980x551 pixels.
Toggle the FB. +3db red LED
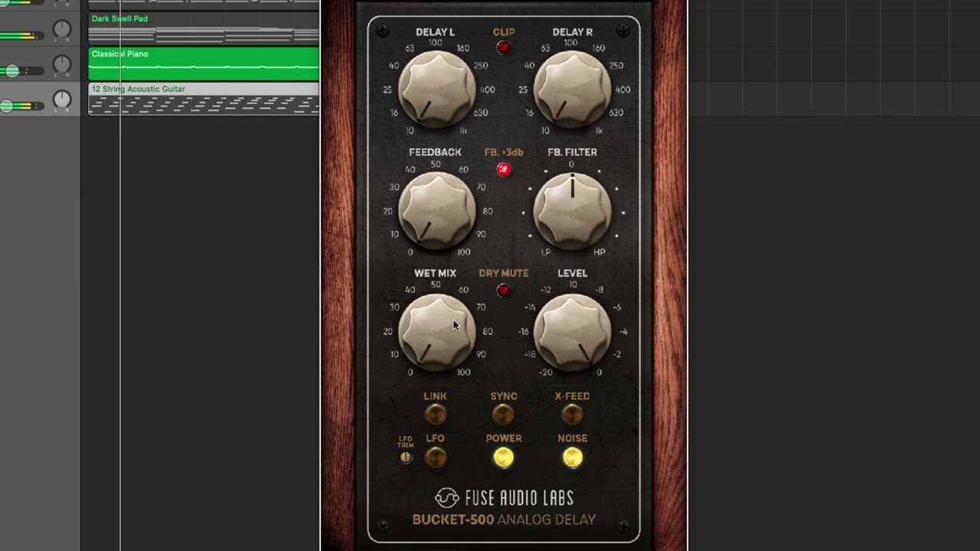[x=504, y=170]
